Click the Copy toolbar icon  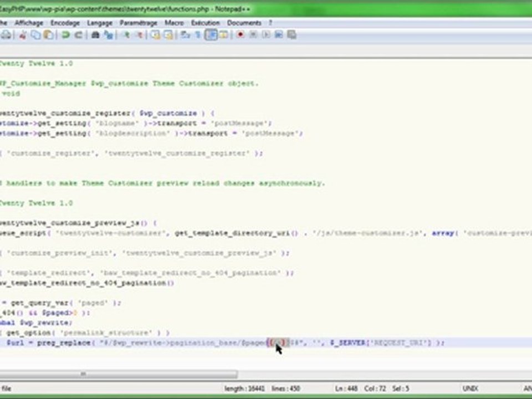35,34
